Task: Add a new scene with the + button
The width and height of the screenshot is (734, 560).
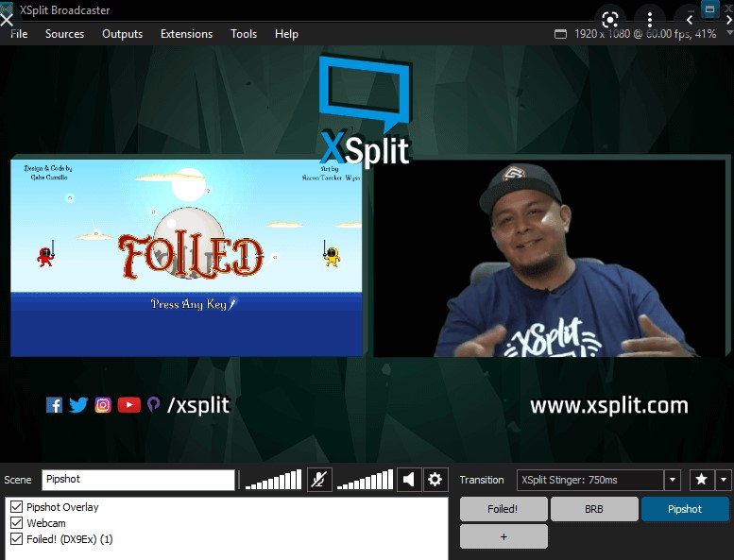Action: click(504, 536)
